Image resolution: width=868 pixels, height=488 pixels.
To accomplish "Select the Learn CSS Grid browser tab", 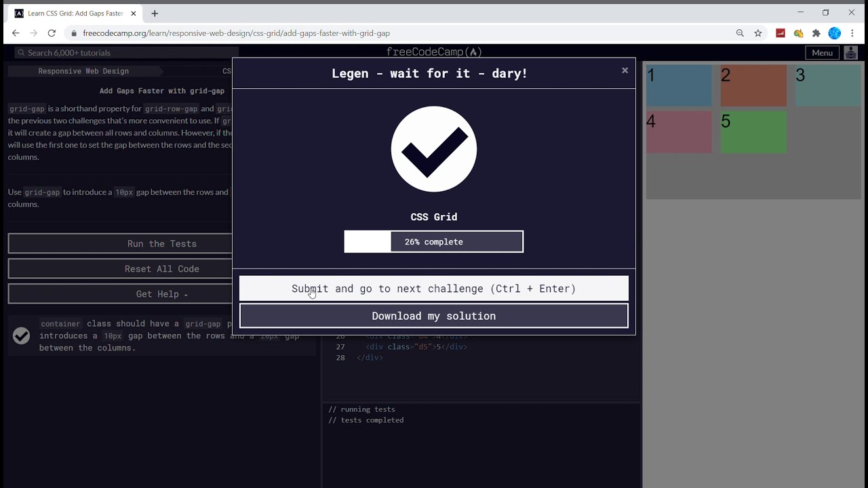I will point(75,13).
